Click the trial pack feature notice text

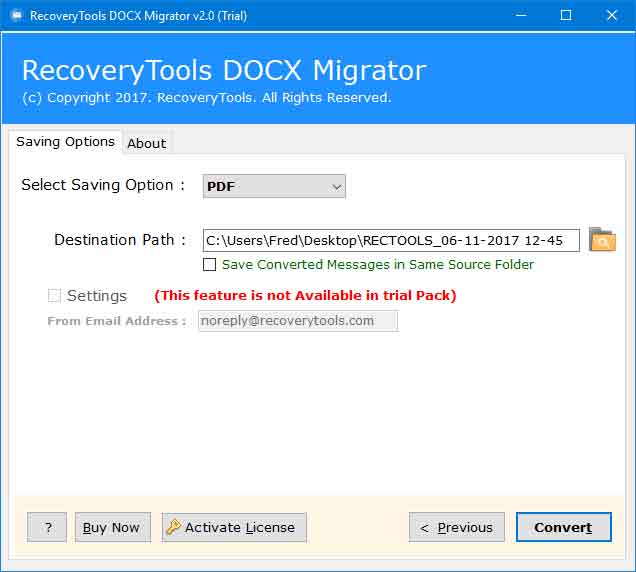pos(305,295)
